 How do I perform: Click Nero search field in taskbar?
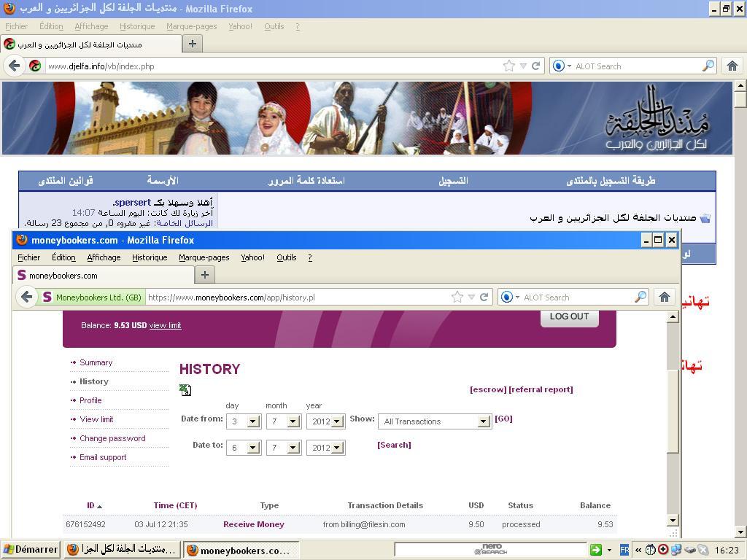490,550
